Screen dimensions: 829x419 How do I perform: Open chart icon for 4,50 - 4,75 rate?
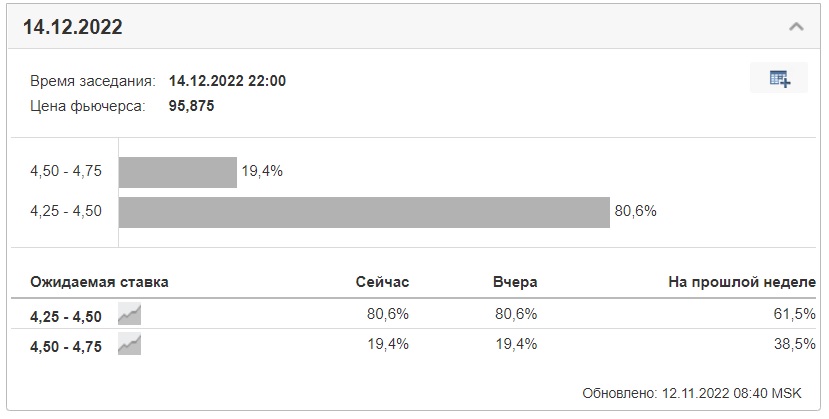pos(129,344)
